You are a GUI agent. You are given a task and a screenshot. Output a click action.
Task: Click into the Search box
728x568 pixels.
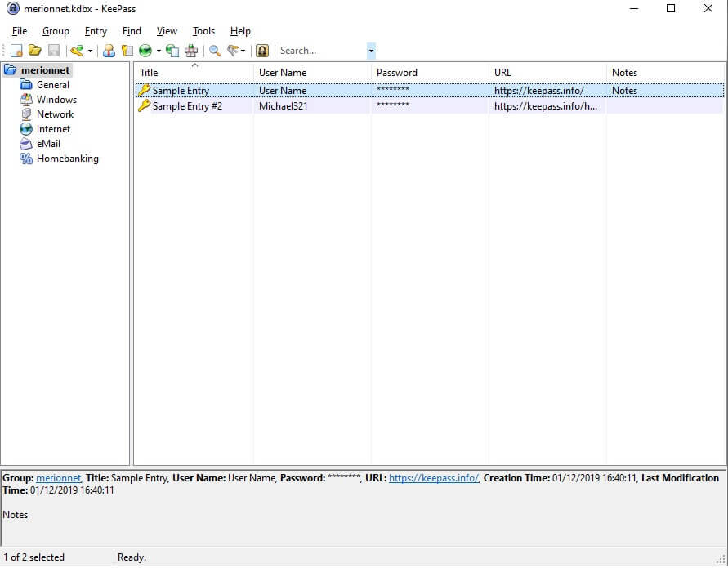[322, 51]
